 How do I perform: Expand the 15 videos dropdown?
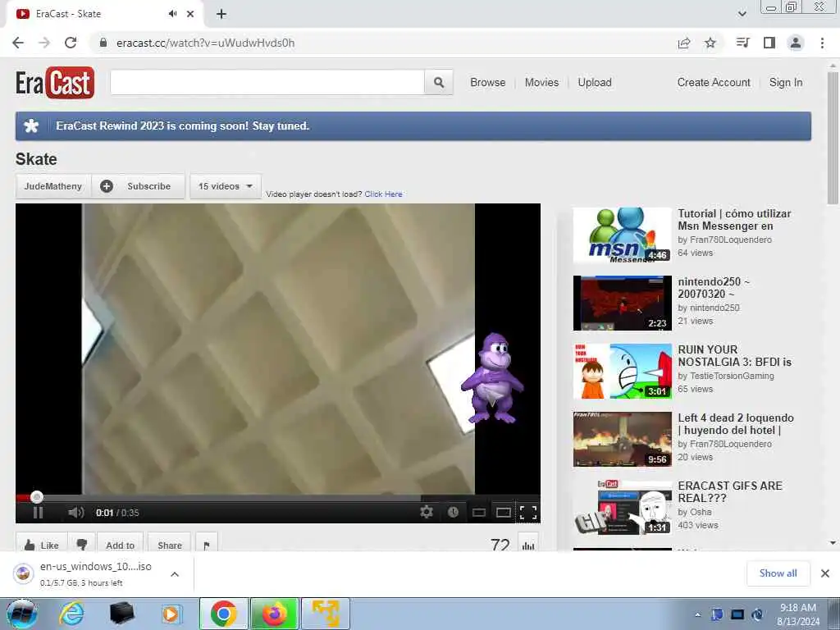(x=226, y=186)
